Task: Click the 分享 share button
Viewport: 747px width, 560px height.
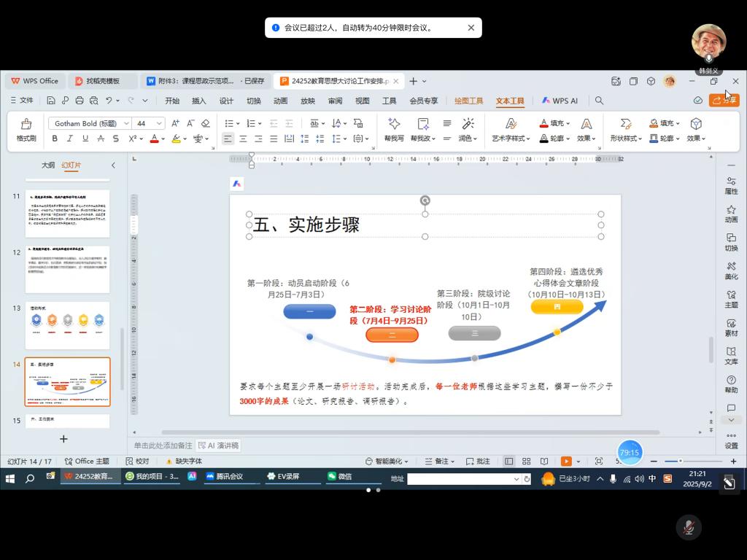Action: 724,100
